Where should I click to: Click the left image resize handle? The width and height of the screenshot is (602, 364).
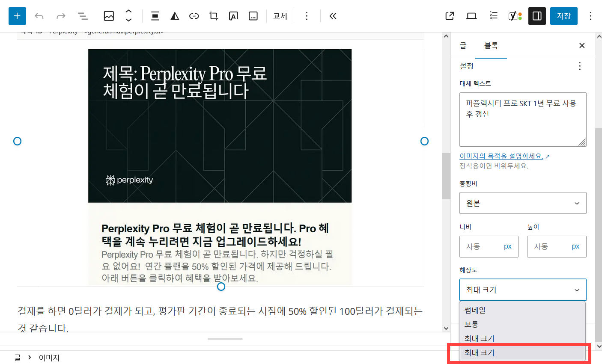click(17, 141)
